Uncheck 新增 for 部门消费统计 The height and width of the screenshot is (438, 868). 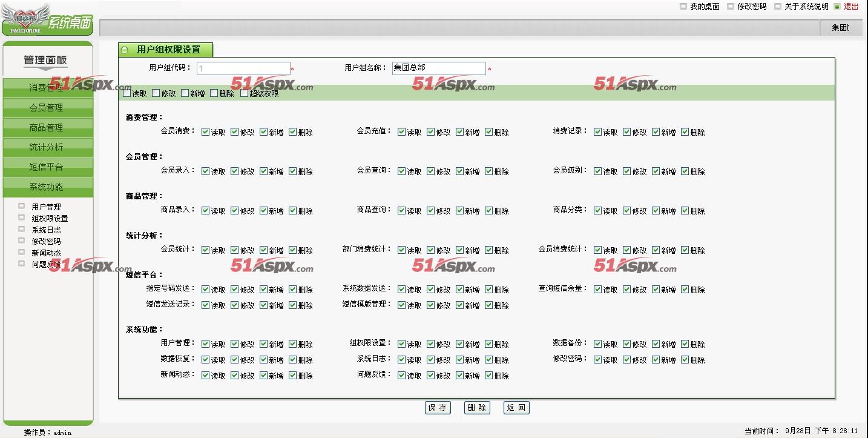click(460, 250)
